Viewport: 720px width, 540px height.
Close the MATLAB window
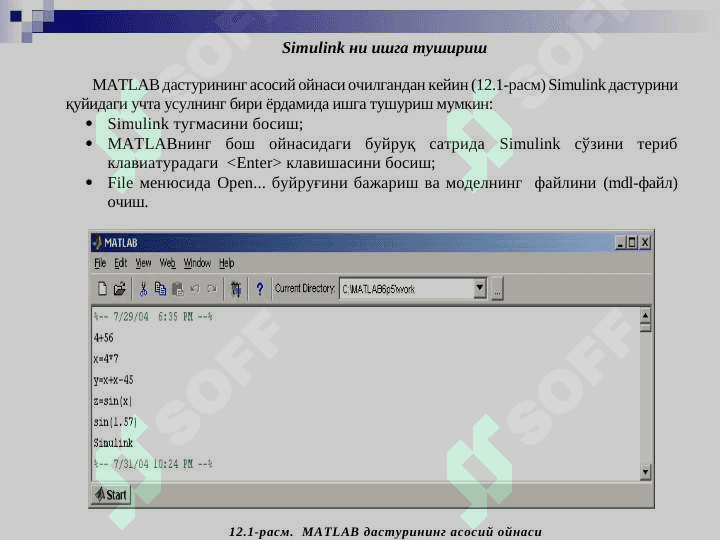point(645,242)
